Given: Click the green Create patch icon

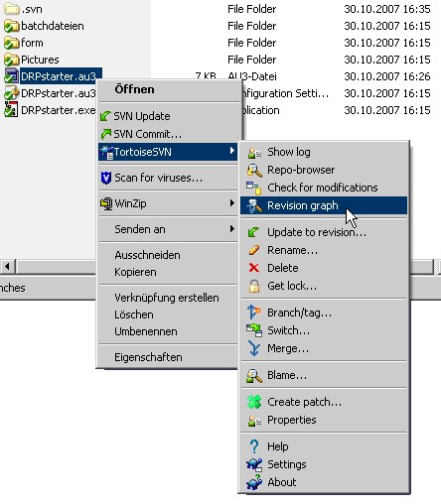Looking at the screenshot, I should [254, 402].
